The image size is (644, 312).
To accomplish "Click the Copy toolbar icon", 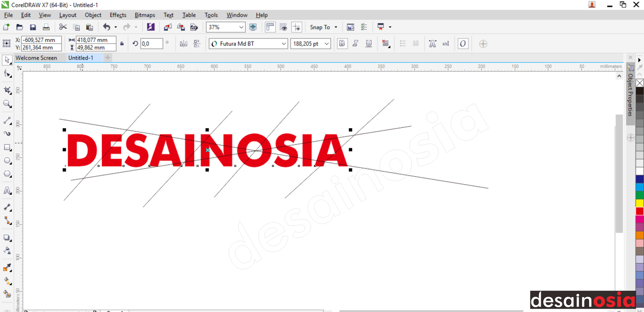I will (76, 27).
